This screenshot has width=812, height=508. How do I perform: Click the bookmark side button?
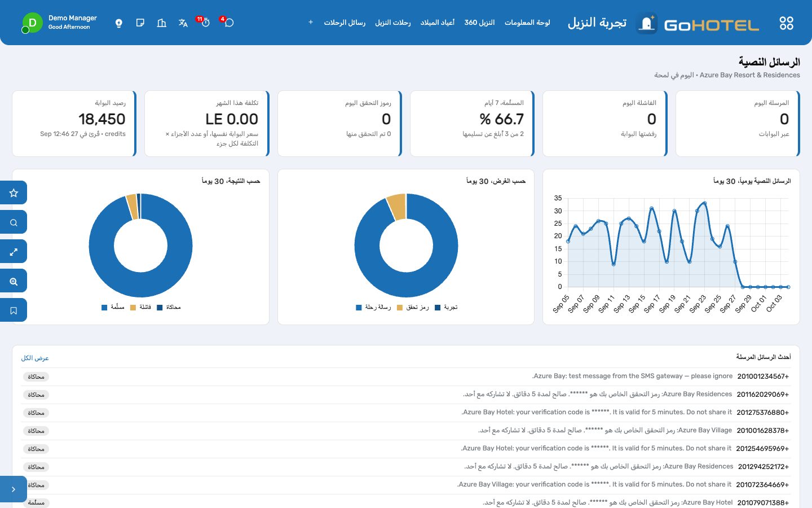click(14, 310)
